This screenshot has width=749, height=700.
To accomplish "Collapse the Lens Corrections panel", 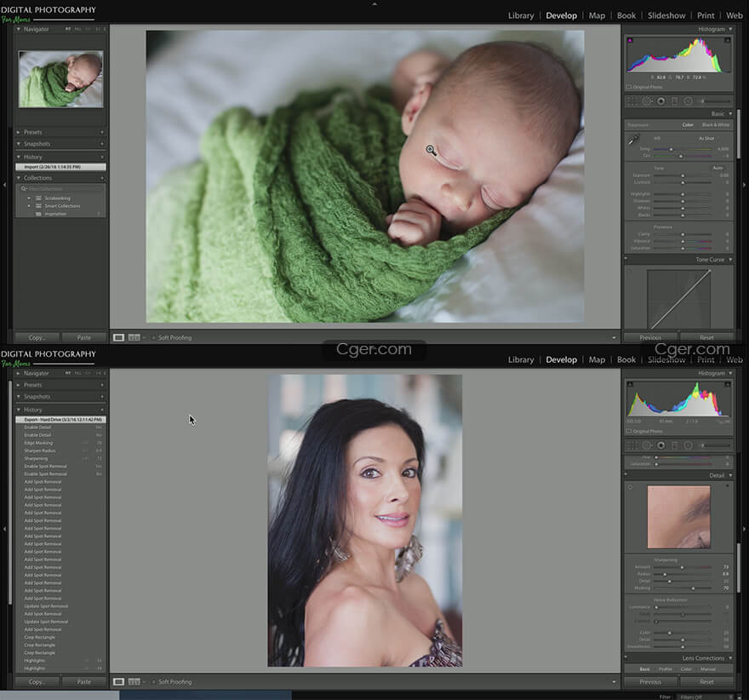I will click(730, 658).
